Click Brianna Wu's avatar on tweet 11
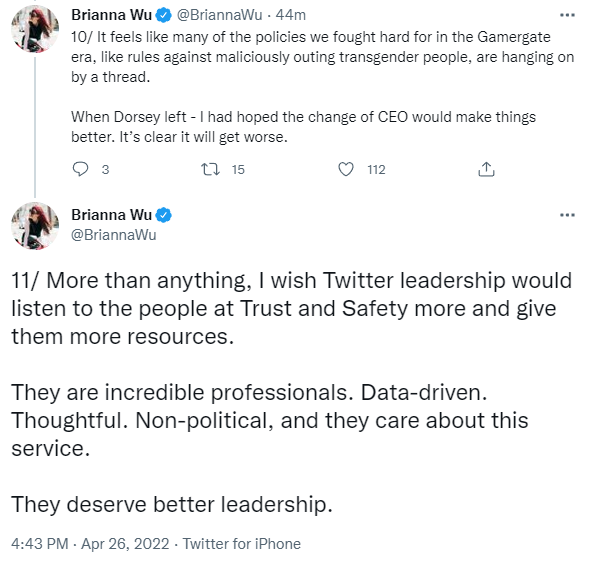Screen dimensions: 592x568 (x=35, y=226)
